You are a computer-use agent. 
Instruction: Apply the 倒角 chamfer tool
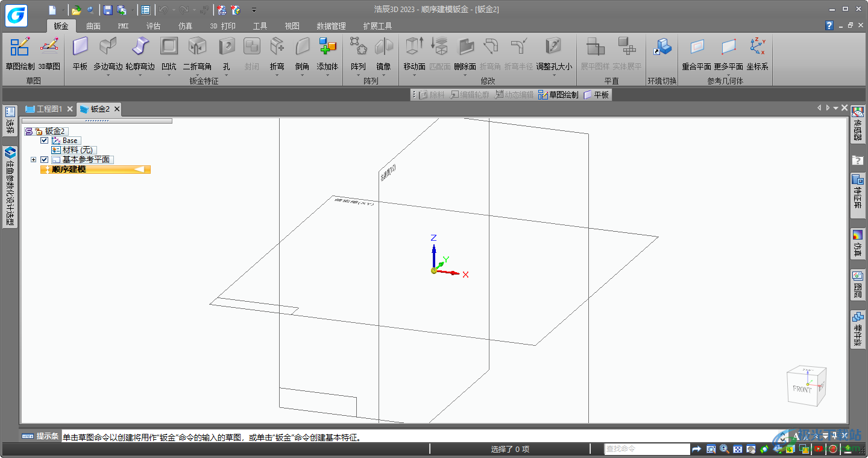[302, 54]
